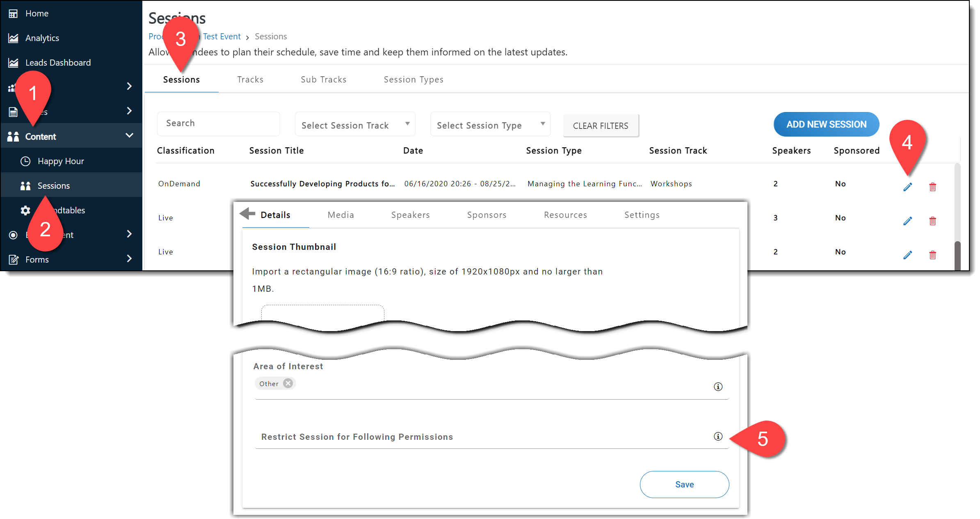Viewport: 980px width, 519px height.
Task: Open Happy Hour under Content
Action: 60,161
